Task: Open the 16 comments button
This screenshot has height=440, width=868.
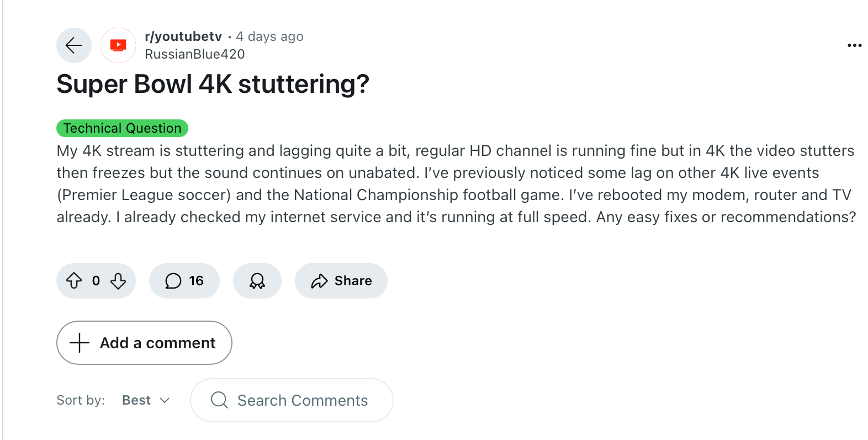Action: [184, 281]
